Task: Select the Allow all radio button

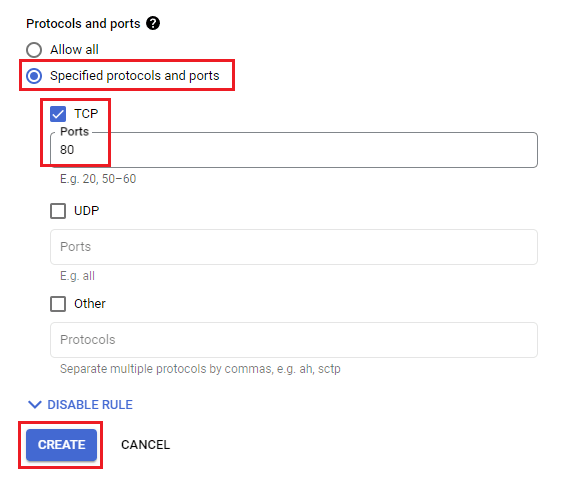Action: [34, 49]
